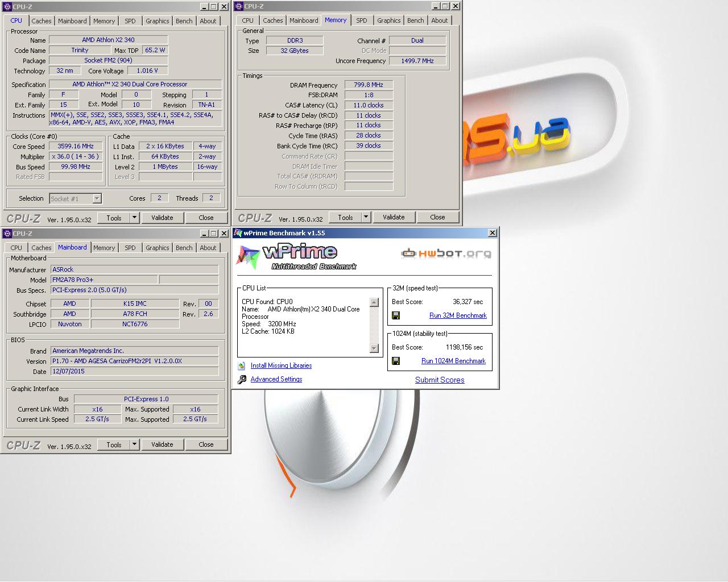Click the Graphic Interface Bus value PCI-Express 1.0
Viewport: 728px width, 582px height.
point(146,399)
